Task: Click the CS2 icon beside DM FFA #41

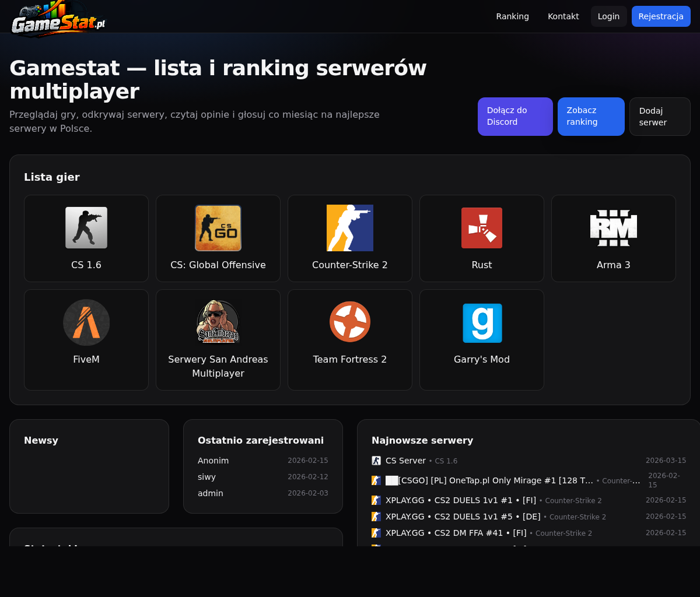Action: point(376,533)
